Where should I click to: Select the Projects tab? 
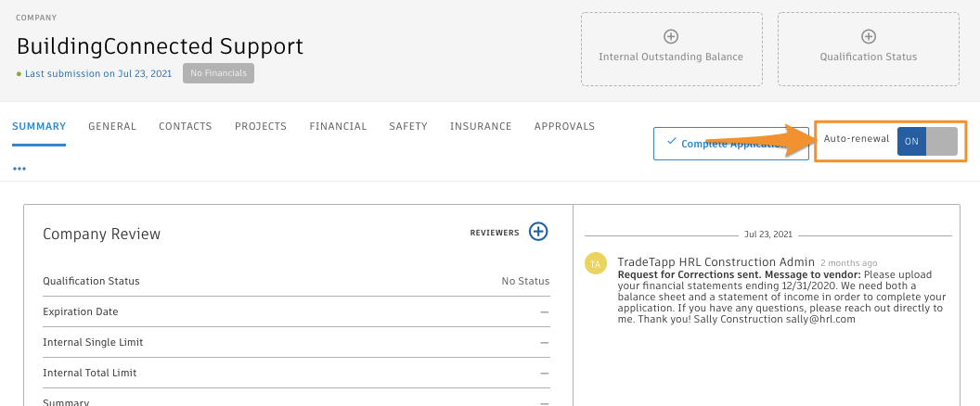pos(261,127)
